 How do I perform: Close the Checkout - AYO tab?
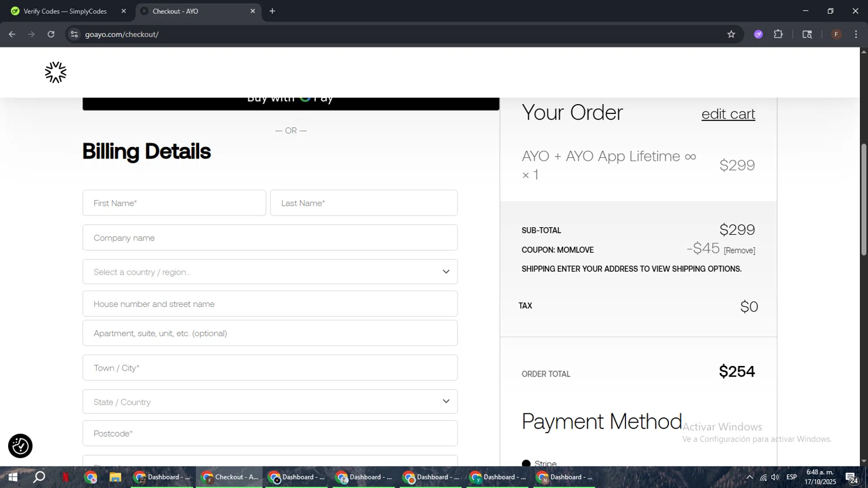point(252,11)
